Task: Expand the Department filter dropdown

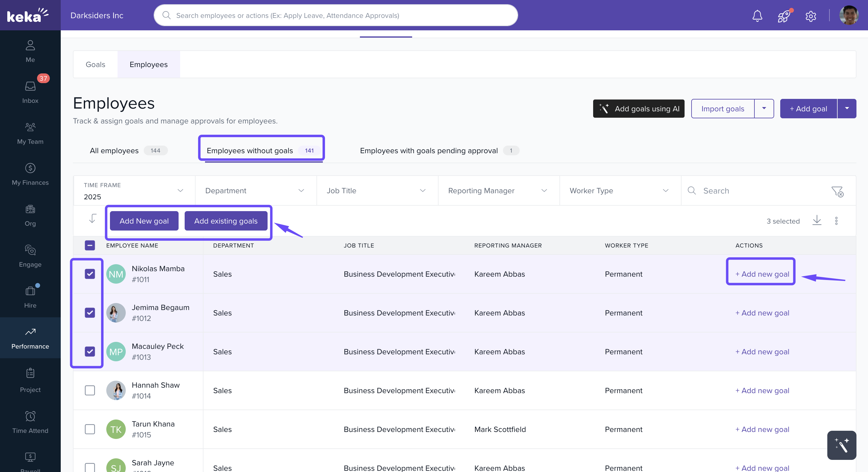Action: 255,190
